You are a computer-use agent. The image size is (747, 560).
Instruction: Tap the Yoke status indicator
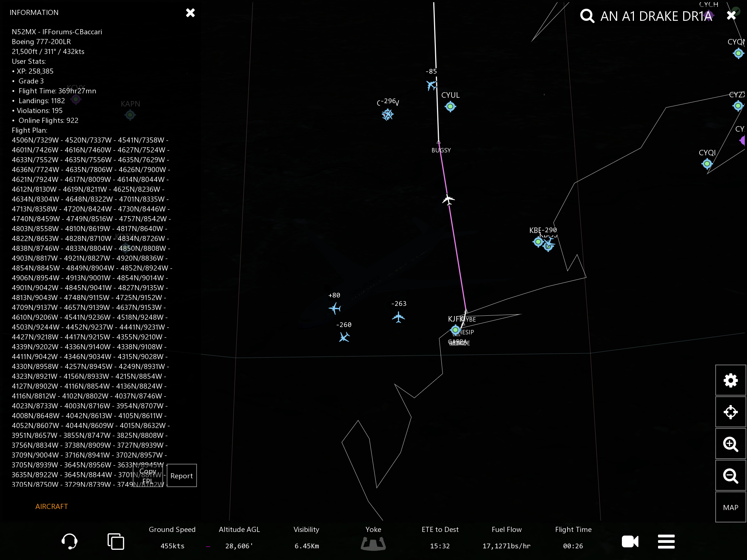pos(373,543)
